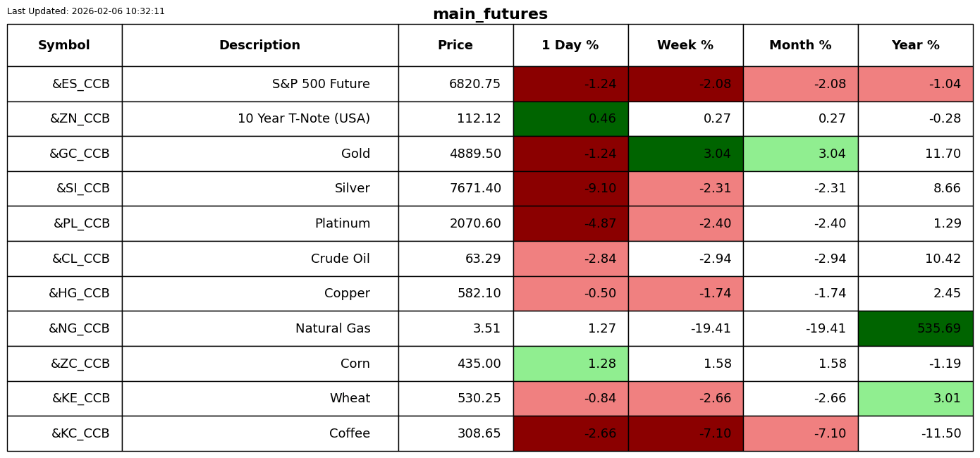The image size is (980, 458).
Task: Click the Year % column header
Action: 915,45
